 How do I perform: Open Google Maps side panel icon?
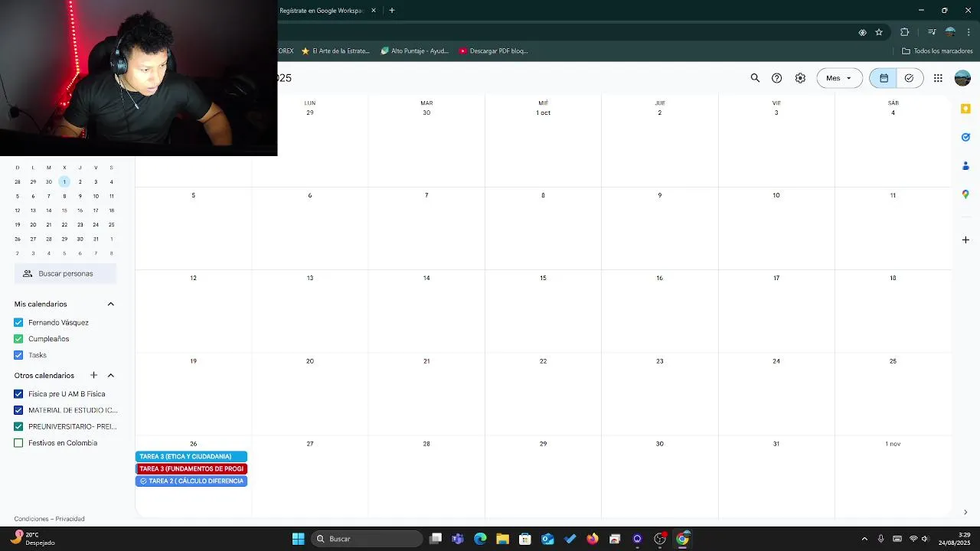tap(965, 194)
